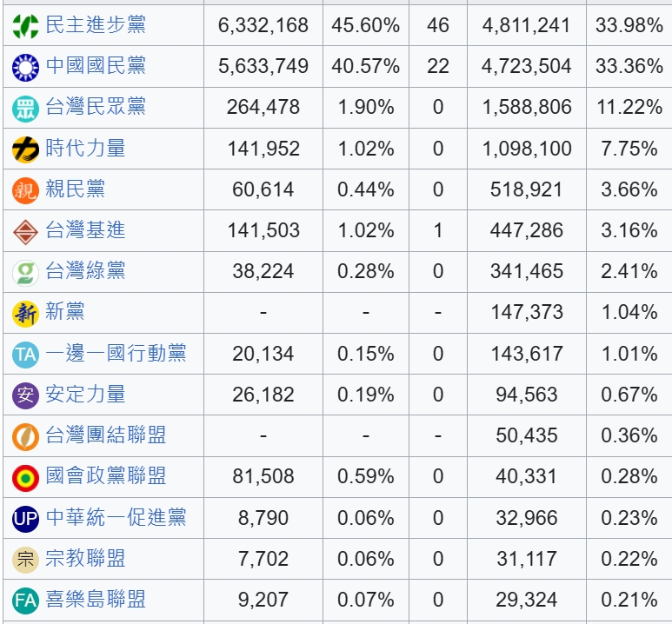Follow the 安定力量 link
This screenshot has height=624, width=672.
[85, 395]
